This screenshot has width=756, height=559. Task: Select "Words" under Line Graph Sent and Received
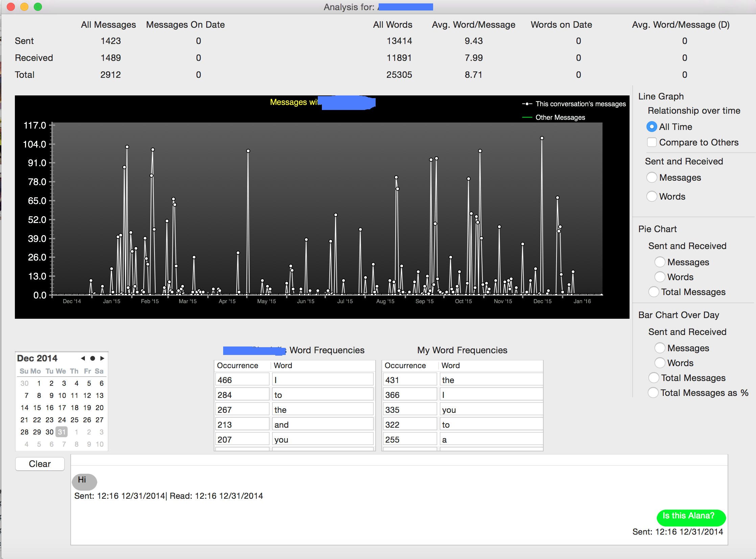click(652, 196)
